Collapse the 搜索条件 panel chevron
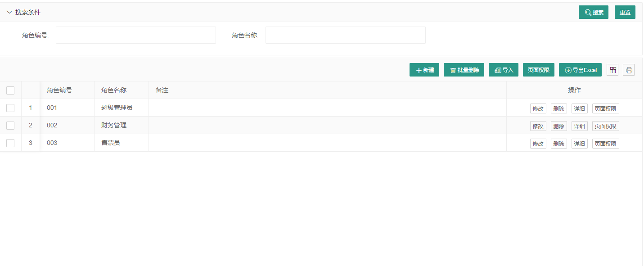Screen dimensions: 644x266 9,12
